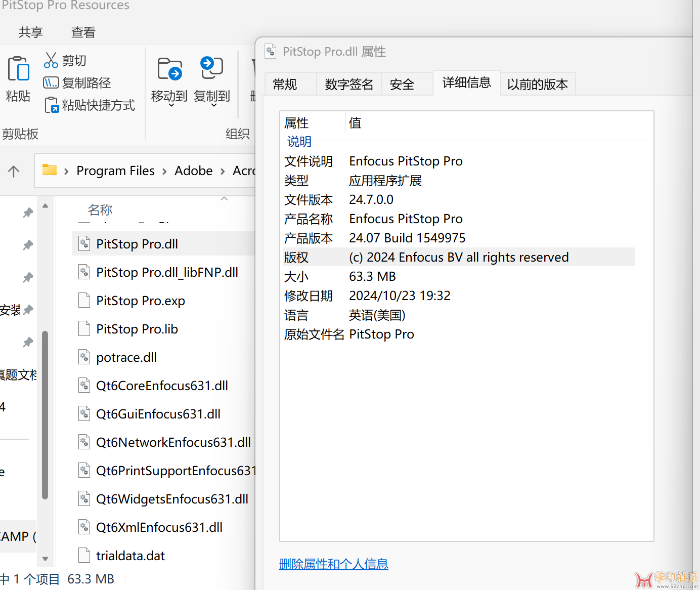
Task: Select the 语言 英语(美国) row
Action: coord(458,315)
